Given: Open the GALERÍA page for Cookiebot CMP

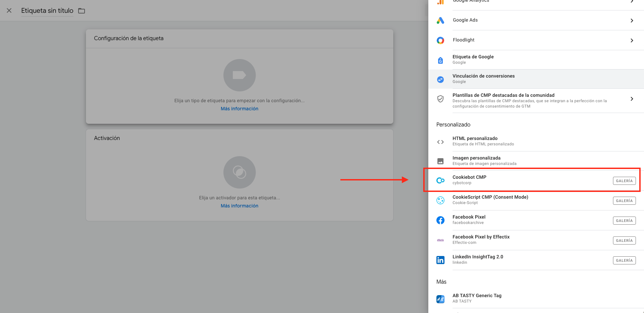Looking at the screenshot, I should 624,181.
